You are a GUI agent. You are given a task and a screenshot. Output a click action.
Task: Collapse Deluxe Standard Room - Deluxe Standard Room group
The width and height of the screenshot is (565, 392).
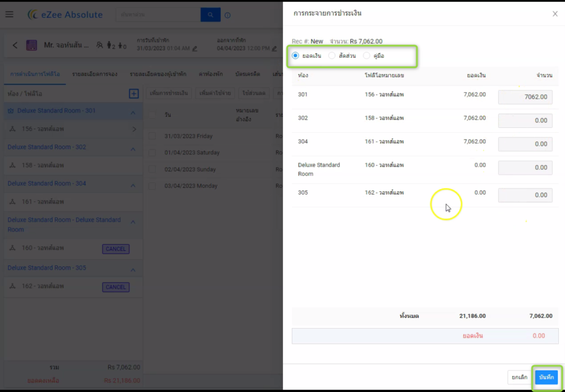click(x=133, y=222)
